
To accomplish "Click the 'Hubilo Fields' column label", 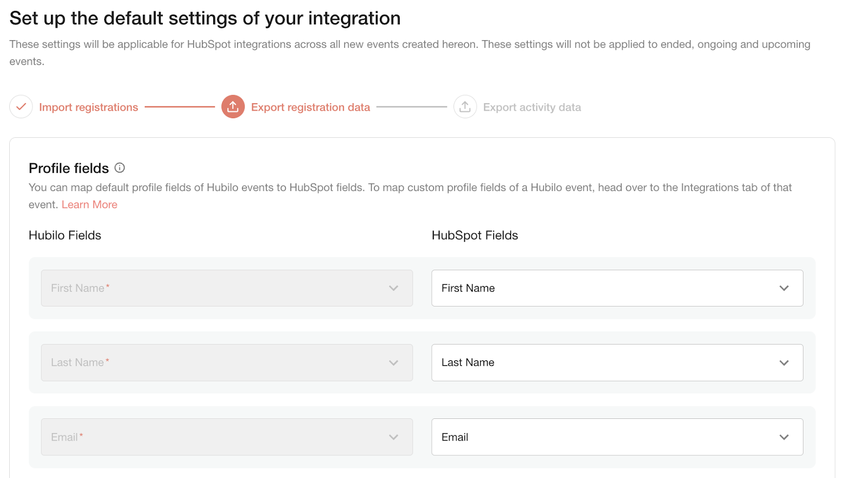I will pyautogui.click(x=65, y=235).
